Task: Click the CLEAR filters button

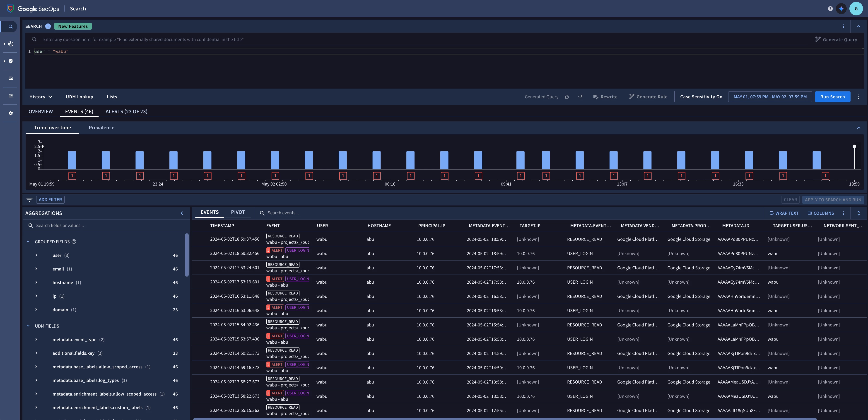Action: pyautogui.click(x=790, y=200)
